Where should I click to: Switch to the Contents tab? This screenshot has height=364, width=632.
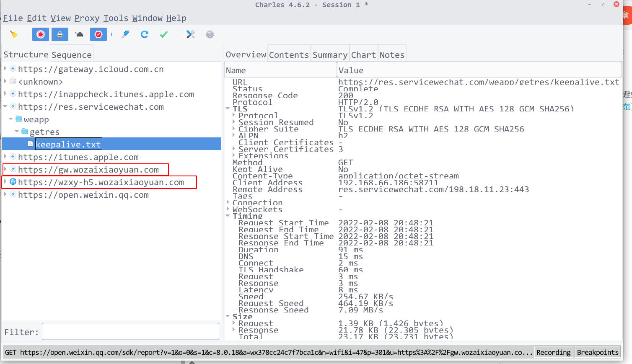289,54
